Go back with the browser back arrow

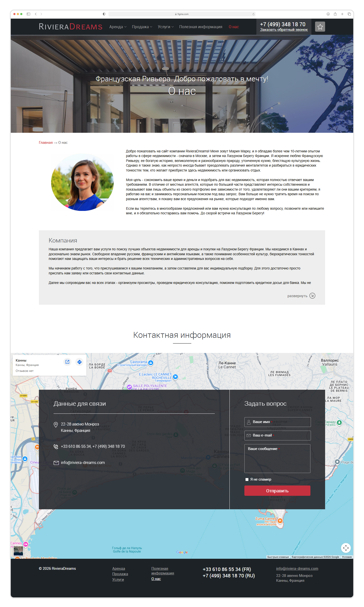pyautogui.click(x=36, y=14)
